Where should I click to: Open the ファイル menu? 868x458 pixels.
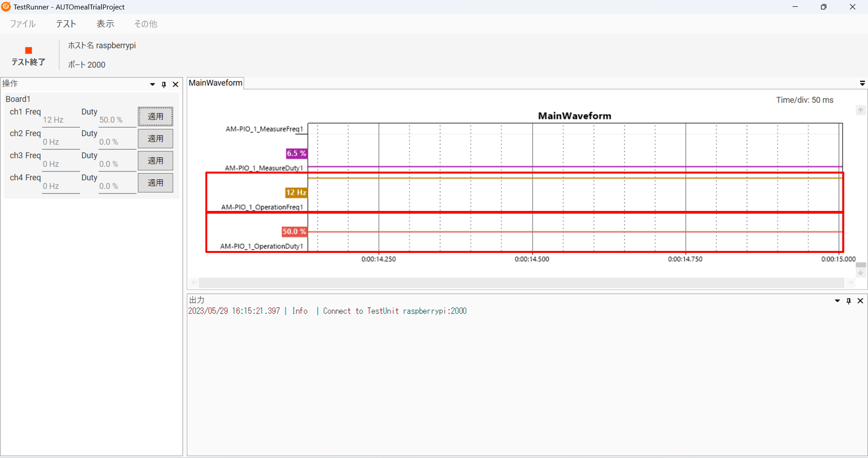pos(23,24)
